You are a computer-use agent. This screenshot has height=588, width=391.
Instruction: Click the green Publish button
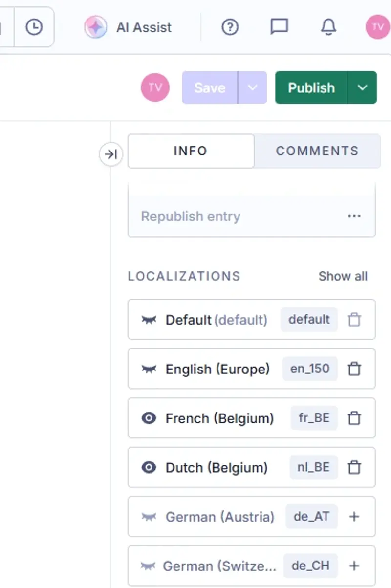tap(311, 87)
